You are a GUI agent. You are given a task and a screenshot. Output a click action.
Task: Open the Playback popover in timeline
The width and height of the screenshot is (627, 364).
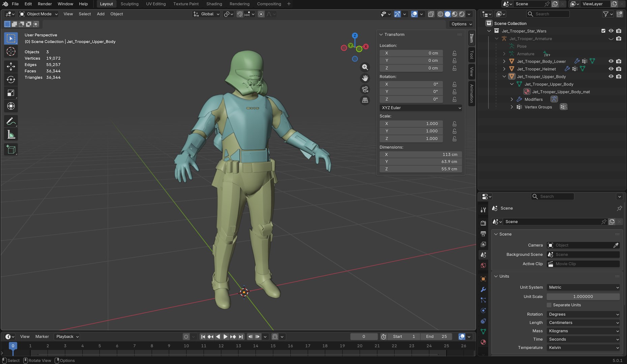[67, 337]
